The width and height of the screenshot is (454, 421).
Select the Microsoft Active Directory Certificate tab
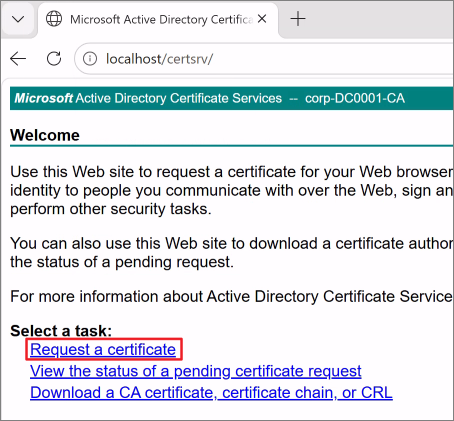coord(158,19)
